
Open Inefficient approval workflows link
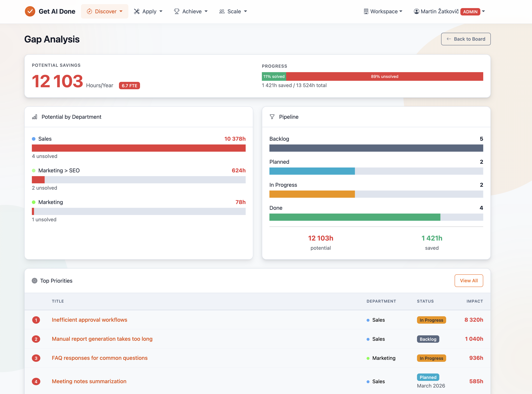pos(89,320)
